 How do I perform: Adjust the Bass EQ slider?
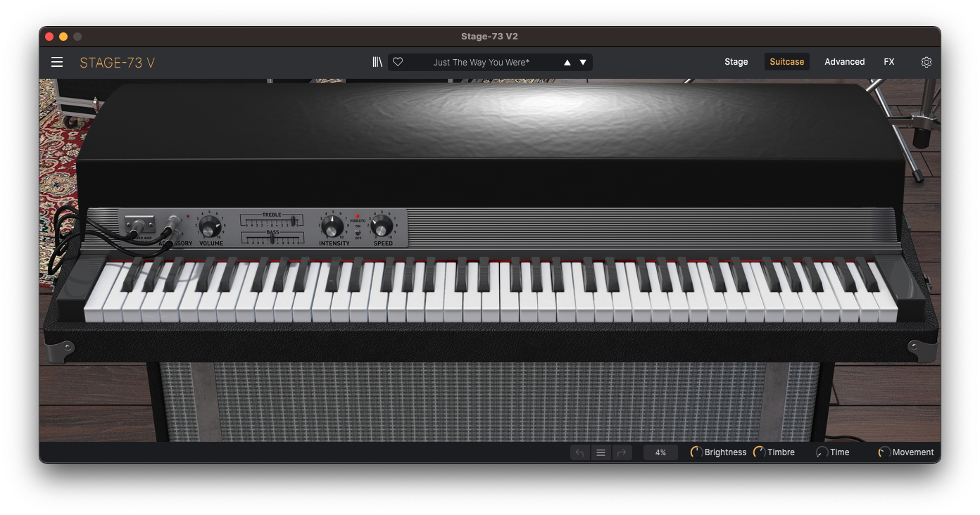click(x=272, y=238)
